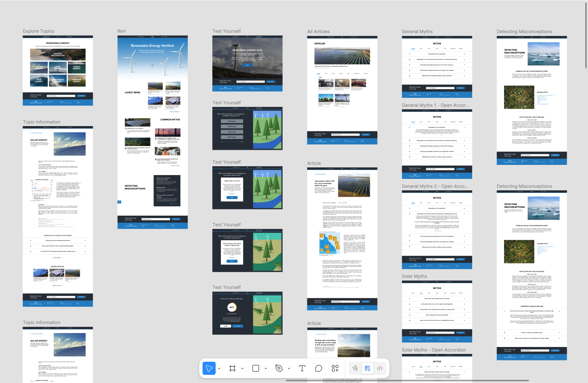Select the Comment tool
This screenshot has width=588, height=383.
pos(319,368)
